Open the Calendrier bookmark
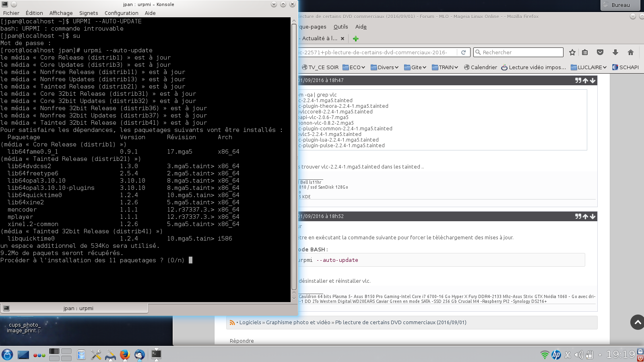644x362 pixels. (481, 67)
